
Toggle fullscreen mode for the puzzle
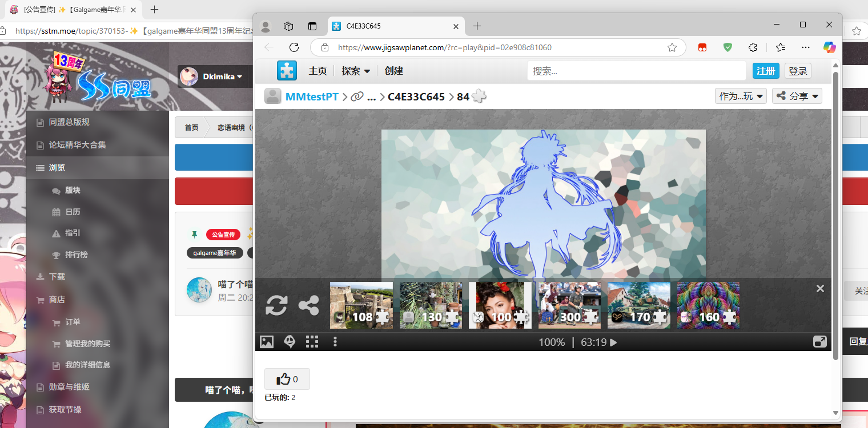820,342
